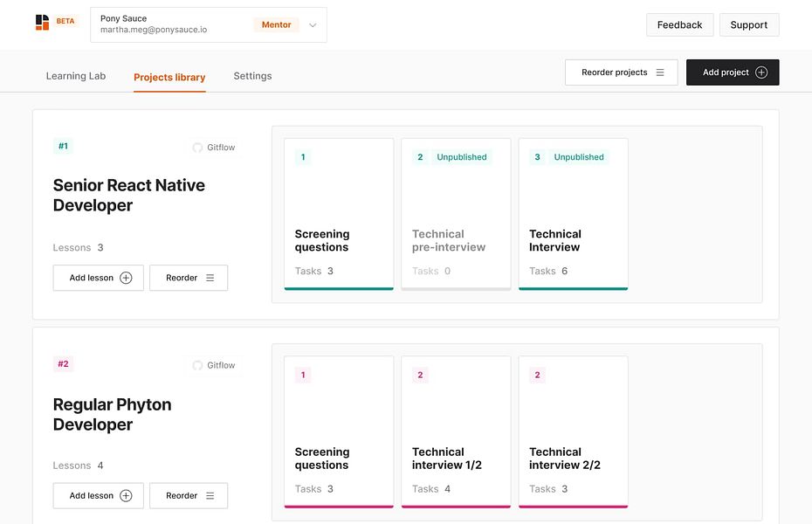This screenshot has height=524, width=812.
Task: Open the Technical interview 2/2 lesson card
Action: 574,431
